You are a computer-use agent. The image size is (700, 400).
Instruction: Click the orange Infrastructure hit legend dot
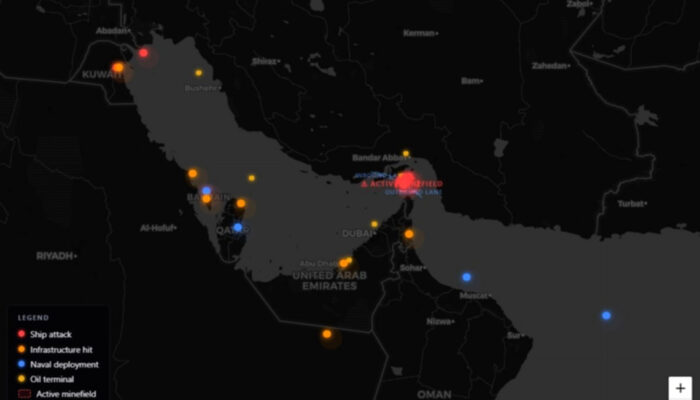(x=21, y=349)
